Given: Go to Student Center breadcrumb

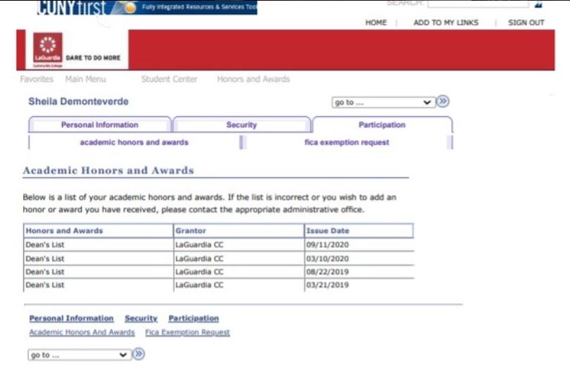Looking at the screenshot, I should (x=169, y=80).
